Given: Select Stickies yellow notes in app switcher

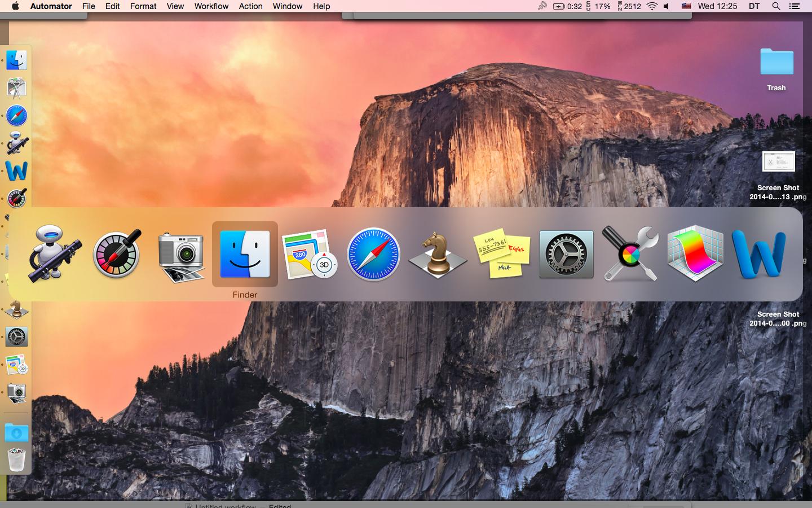Looking at the screenshot, I should point(502,254).
